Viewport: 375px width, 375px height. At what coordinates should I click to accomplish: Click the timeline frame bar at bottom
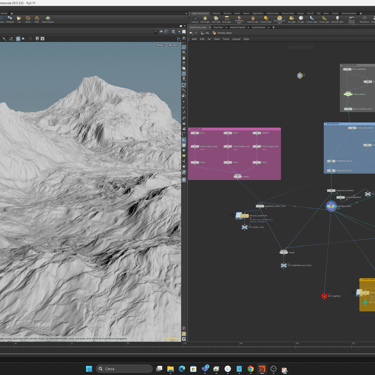click(187, 347)
